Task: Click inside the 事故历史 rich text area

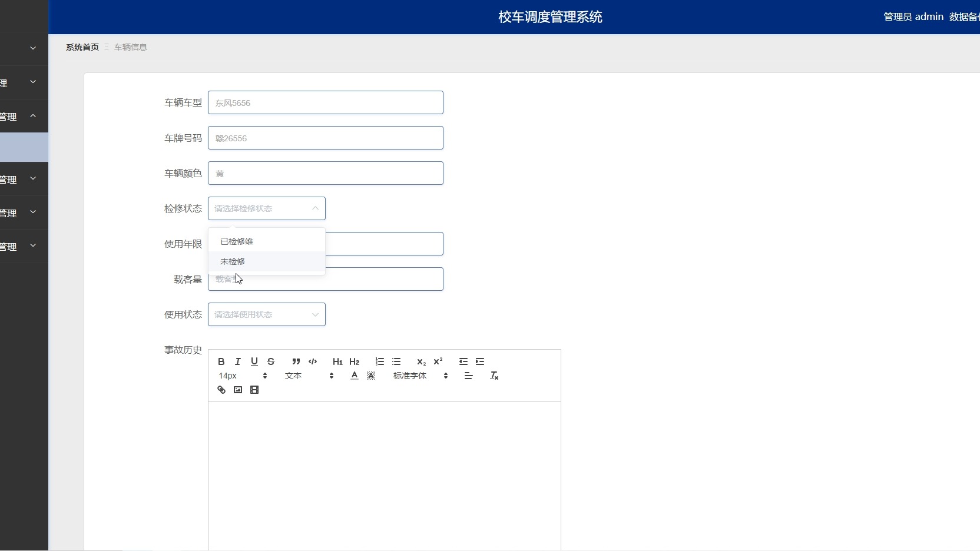Action: (385, 476)
